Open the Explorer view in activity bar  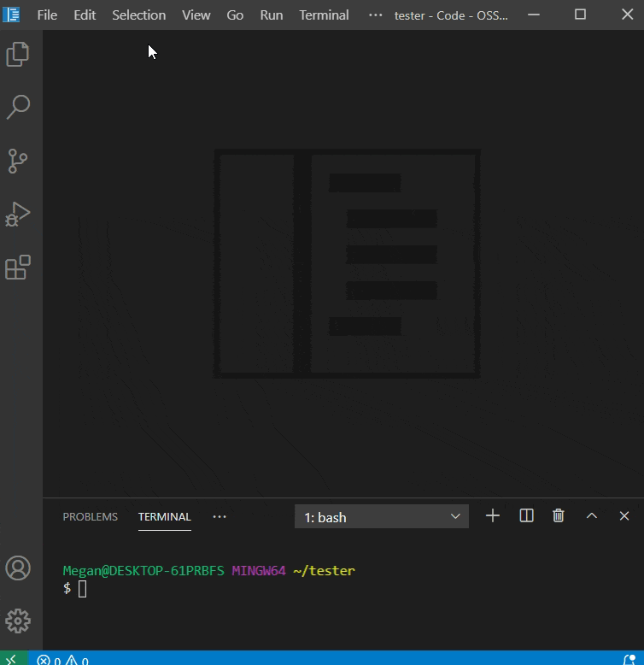coord(18,55)
